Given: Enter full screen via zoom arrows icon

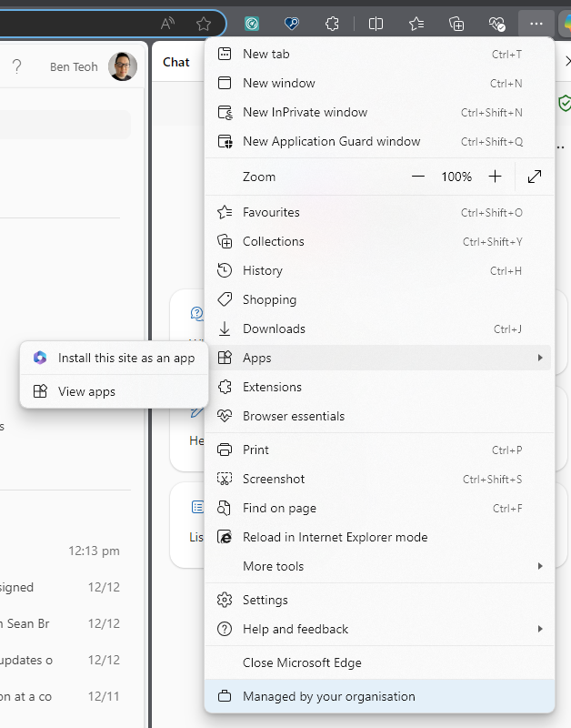Looking at the screenshot, I should [x=535, y=177].
